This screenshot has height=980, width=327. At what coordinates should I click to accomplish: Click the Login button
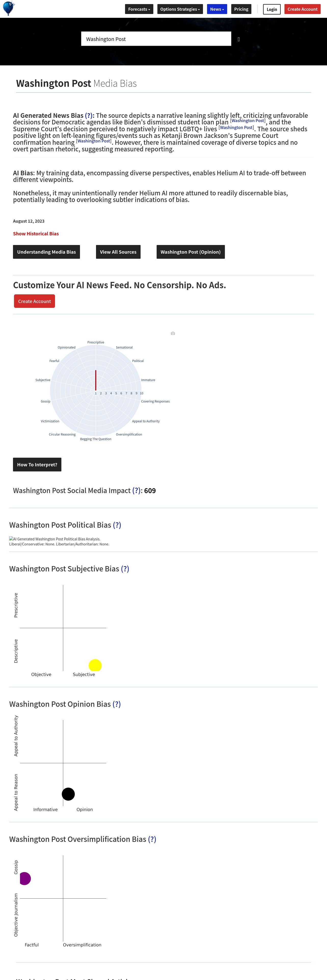coord(272,9)
